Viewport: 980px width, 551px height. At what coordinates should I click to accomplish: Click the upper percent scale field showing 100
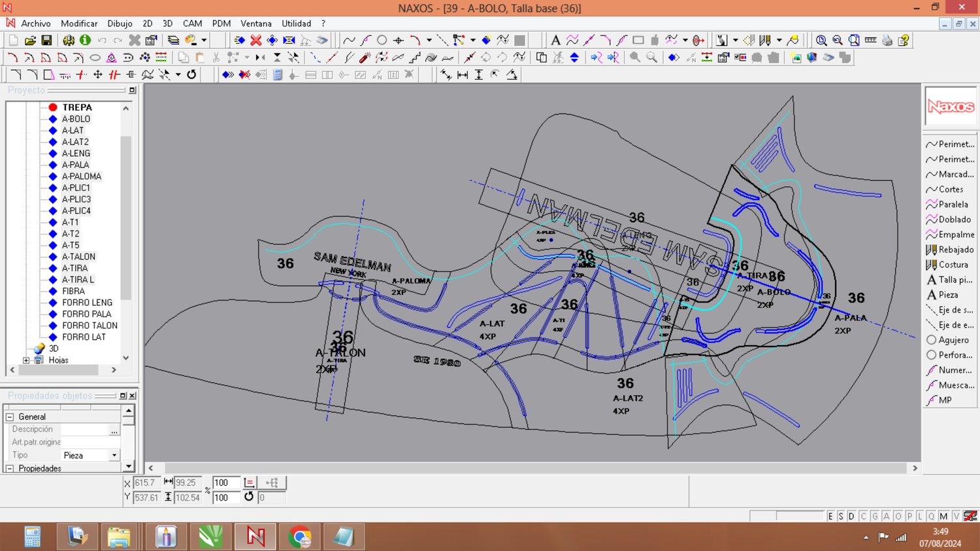[226, 483]
